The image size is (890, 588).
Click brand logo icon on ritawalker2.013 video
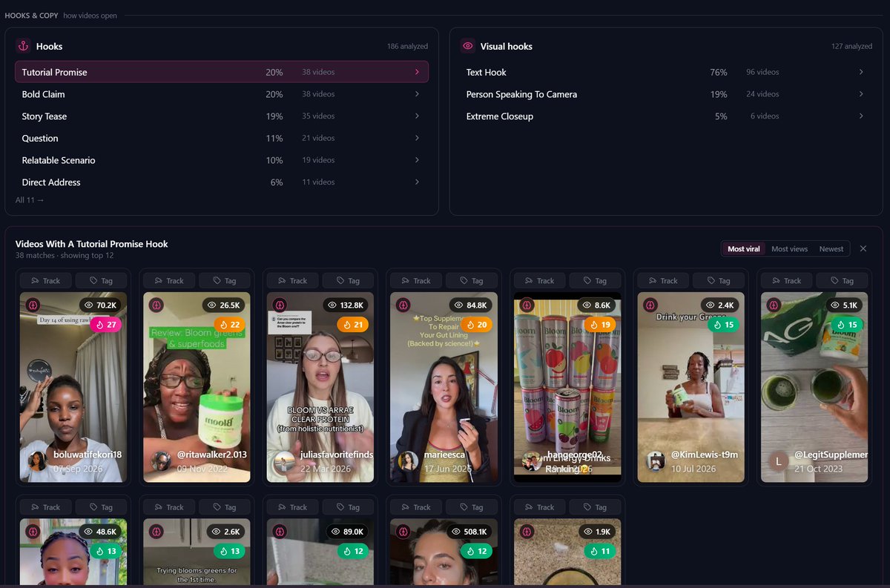[156, 305]
